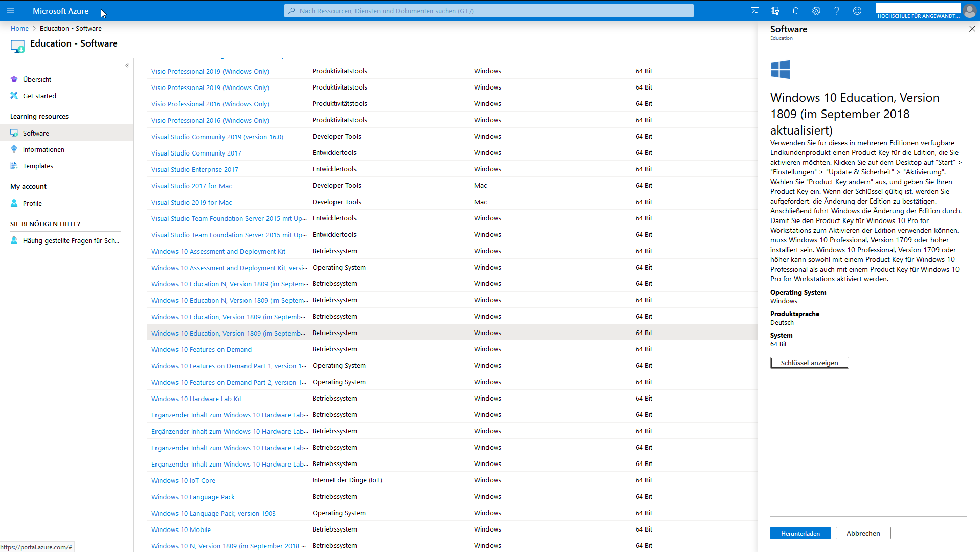Click 'Operating System' in Language Pack 1903 row
The width and height of the screenshot is (980, 552).
click(339, 513)
